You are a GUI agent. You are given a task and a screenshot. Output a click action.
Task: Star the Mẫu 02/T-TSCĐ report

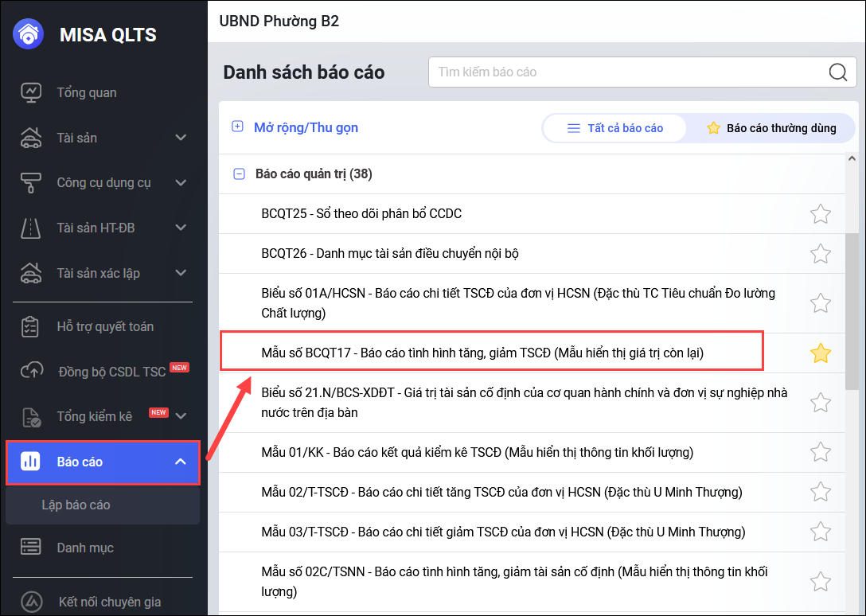point(821,492)
